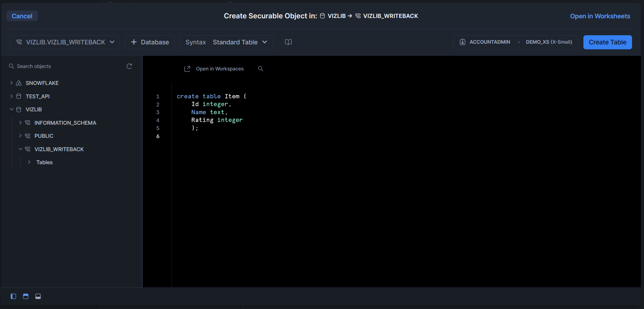Screen dimensions: 644x309
Task: Collapse the VIZLIB_WRITEBACK schema chevron
Action: pyautogui.click(x=20, y=149)
